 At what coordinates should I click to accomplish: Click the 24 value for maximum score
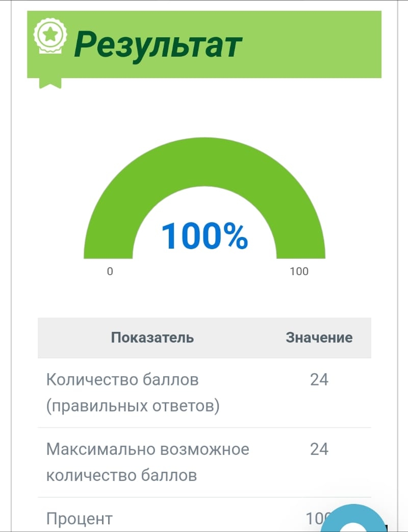[319, 449]
